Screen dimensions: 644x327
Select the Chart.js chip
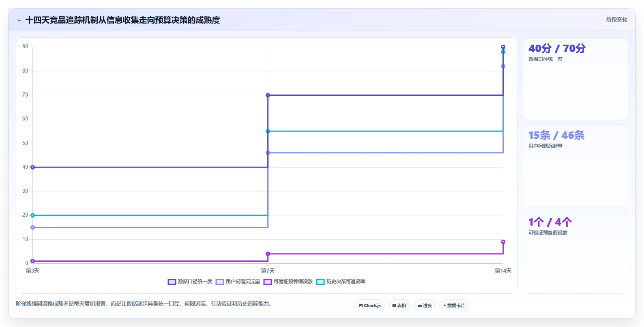coord(370,305)
